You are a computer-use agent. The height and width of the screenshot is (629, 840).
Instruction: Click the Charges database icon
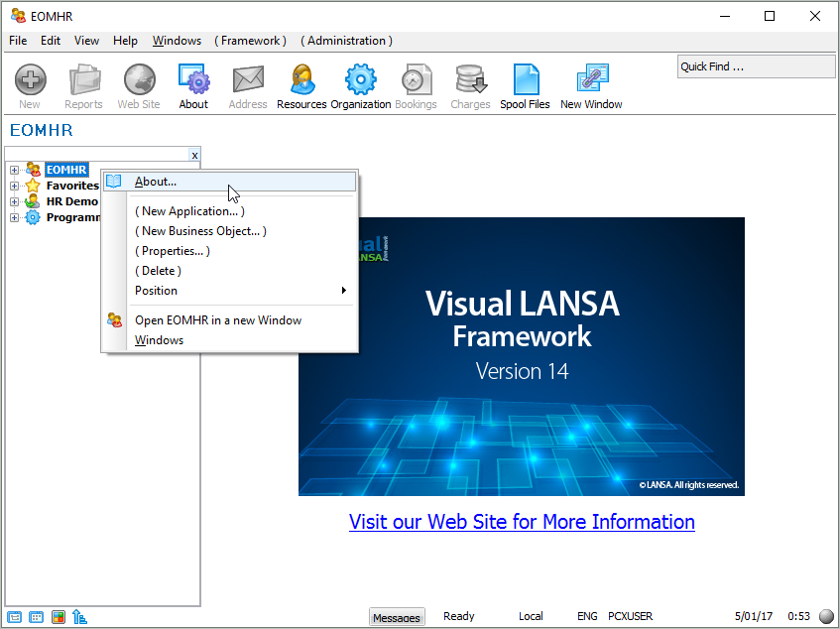(471, 79)
